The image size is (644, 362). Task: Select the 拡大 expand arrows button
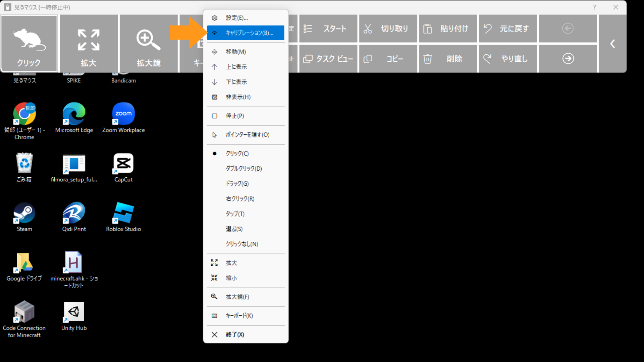click(89, 44)
